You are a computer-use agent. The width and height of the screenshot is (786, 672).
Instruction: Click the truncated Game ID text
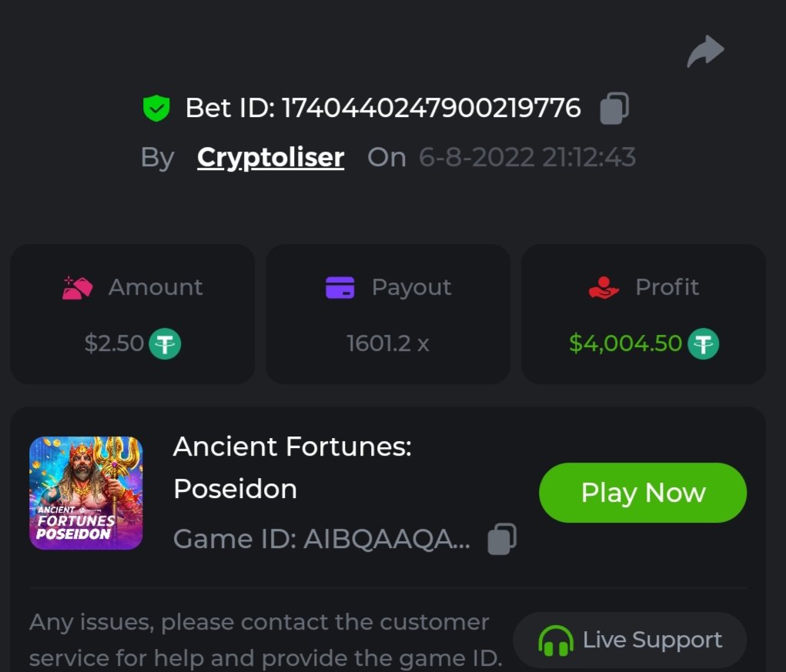pyautogui.click(x=321, y=540)
